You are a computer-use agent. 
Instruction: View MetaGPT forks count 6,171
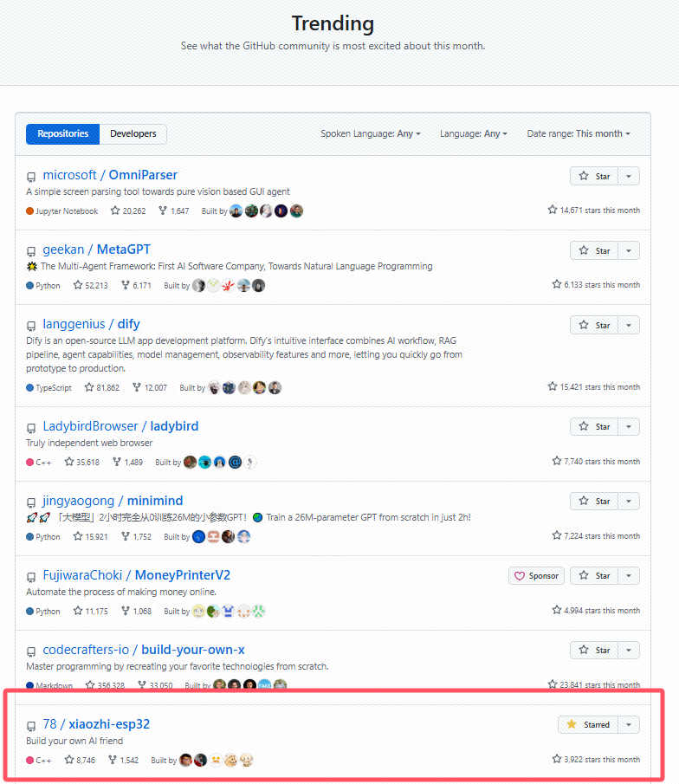[137, 286]
